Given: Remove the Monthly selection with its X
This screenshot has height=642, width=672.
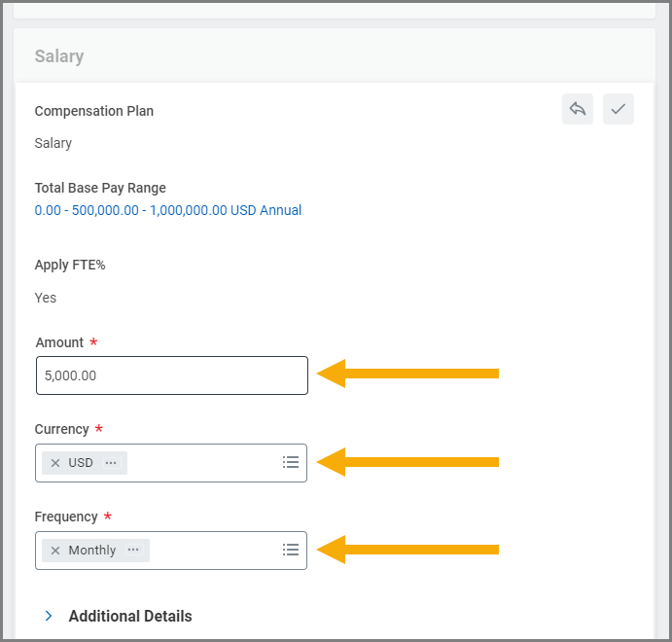Looking at the screenshot, I should point(55,551).
